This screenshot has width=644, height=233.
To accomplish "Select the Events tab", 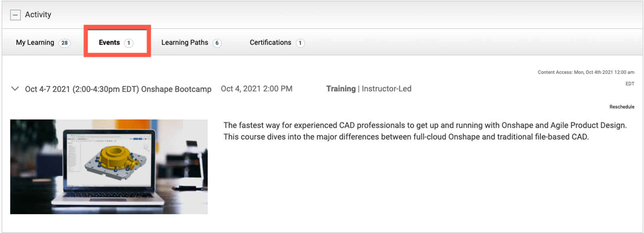I will pos(109,43).
